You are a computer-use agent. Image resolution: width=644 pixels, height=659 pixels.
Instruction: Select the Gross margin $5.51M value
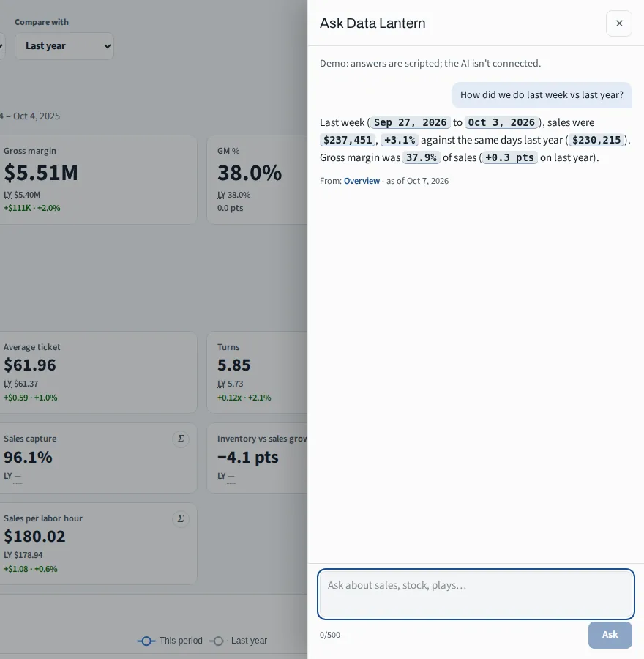click(x=41, y=173)
